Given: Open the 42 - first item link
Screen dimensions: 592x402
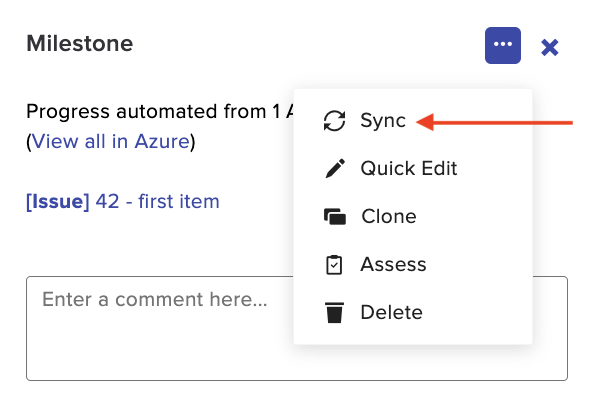Looking at the screenshot, I should [x=157, y=201].
